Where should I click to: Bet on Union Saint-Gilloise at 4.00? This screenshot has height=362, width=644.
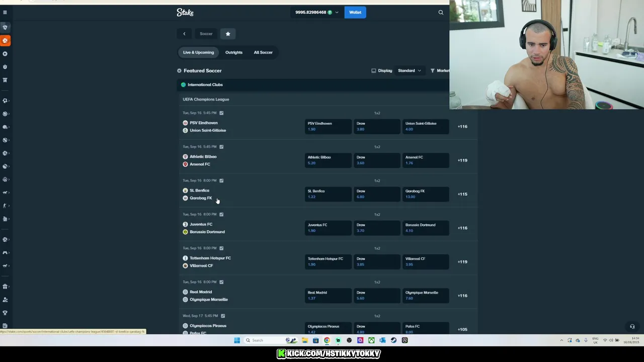coord(426,127)
